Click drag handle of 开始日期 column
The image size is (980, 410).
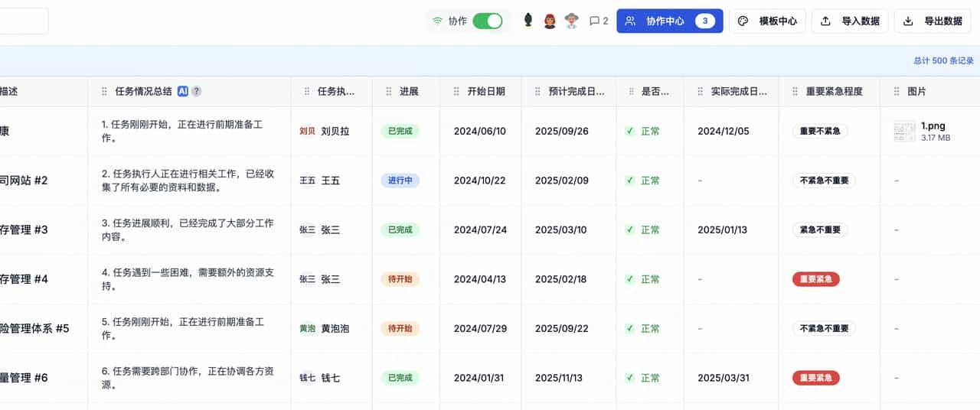point(456,91)
